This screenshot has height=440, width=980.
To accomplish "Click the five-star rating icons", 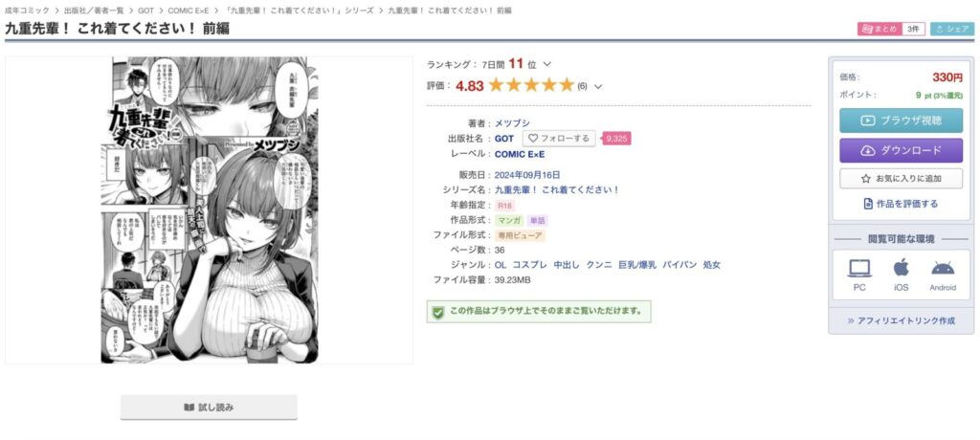I will 530,86.
